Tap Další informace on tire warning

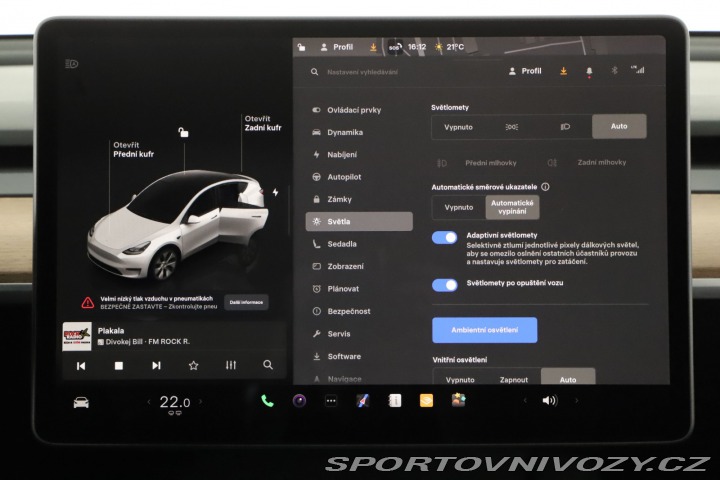click(247, 302)
